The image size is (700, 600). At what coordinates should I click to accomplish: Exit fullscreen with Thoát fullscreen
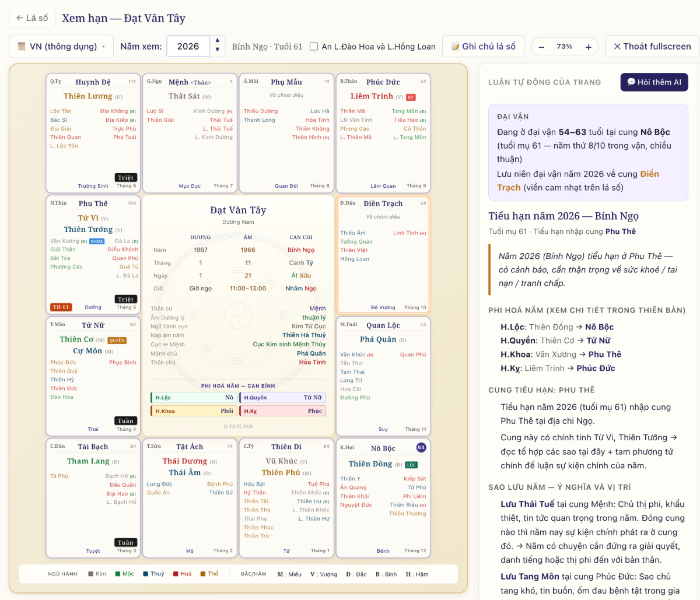652,47
